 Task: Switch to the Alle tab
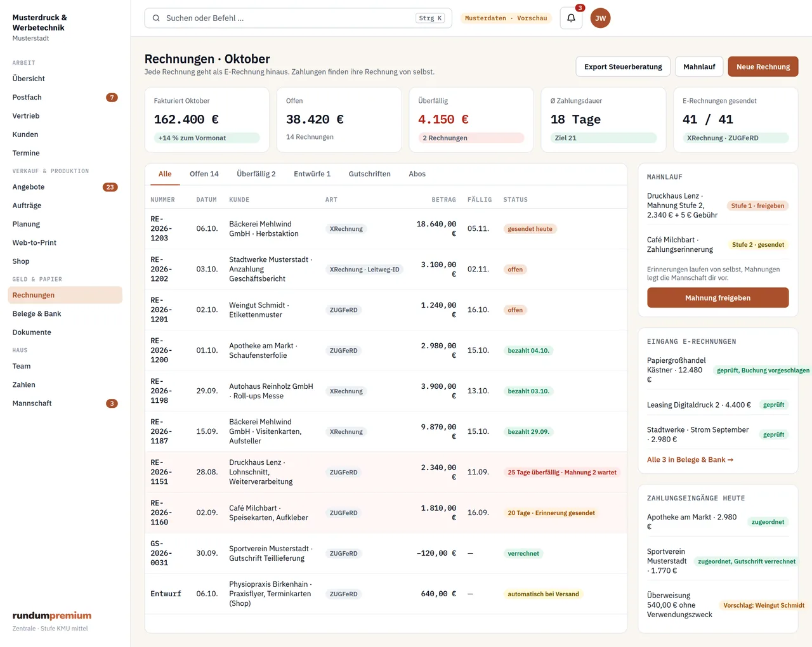coord(165,174)
